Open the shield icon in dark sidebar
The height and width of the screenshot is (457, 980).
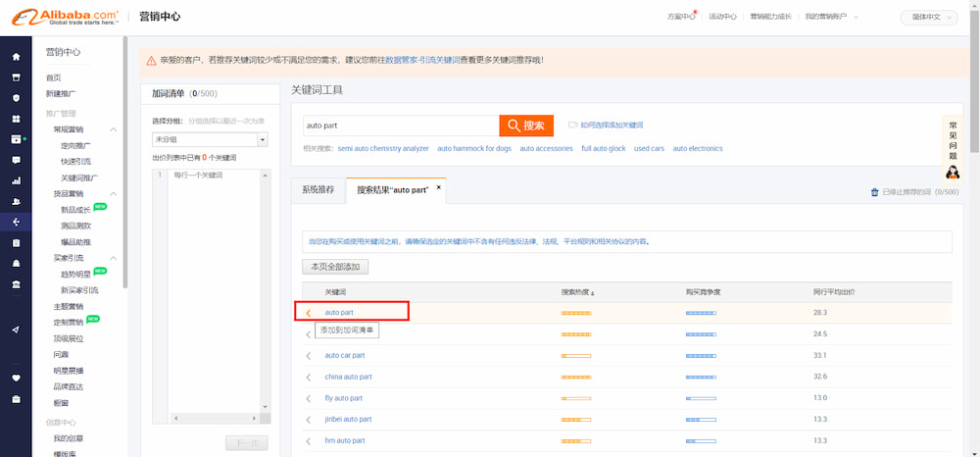[x=17, y=98]
